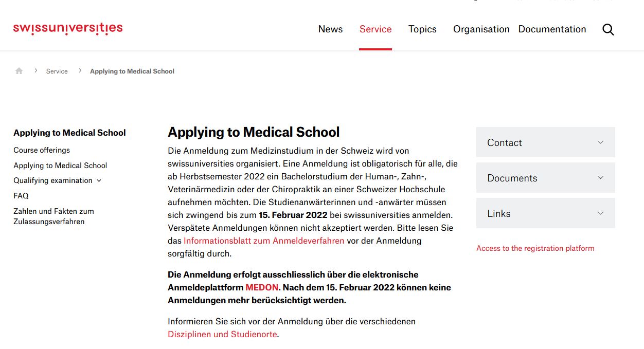The image size is (644, 349).
Task: Select the Service navigation tab
Action: pos(375,29)
